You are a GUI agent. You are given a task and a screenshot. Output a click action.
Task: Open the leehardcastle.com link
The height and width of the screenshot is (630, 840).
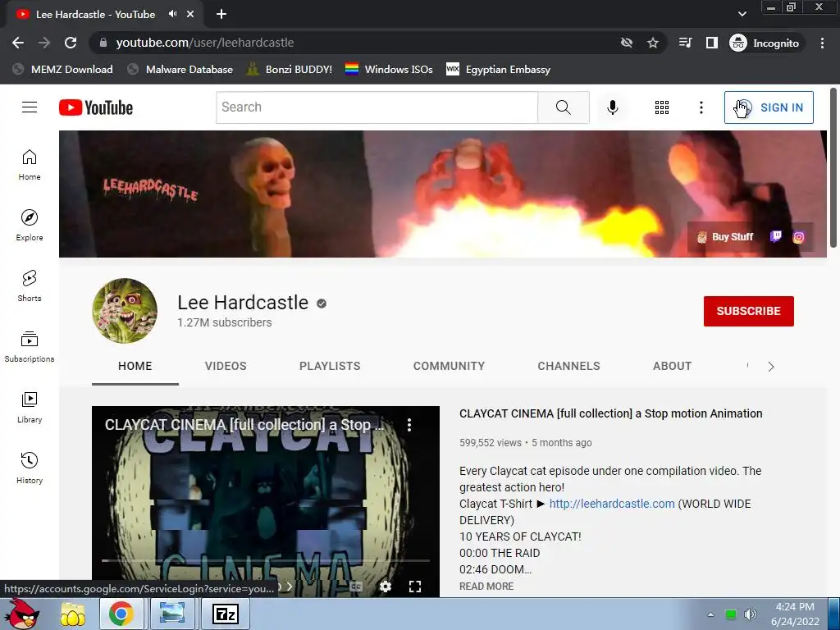pos(612,504)
